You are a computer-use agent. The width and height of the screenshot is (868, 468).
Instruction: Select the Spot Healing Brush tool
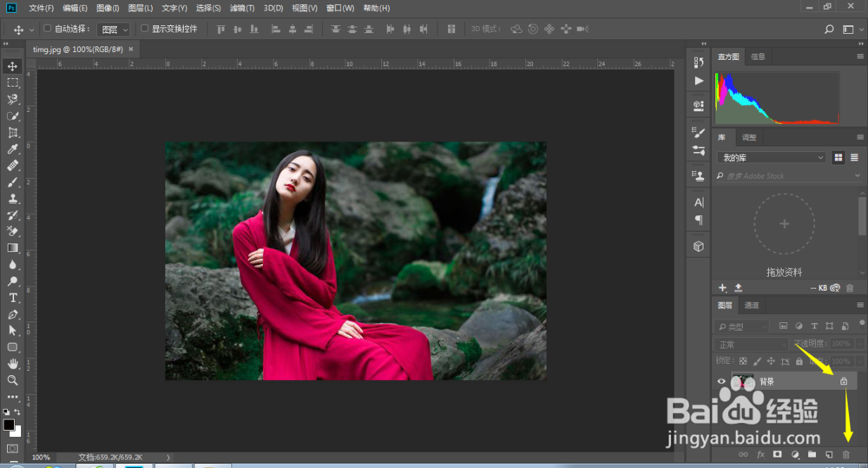click(12, 166)
